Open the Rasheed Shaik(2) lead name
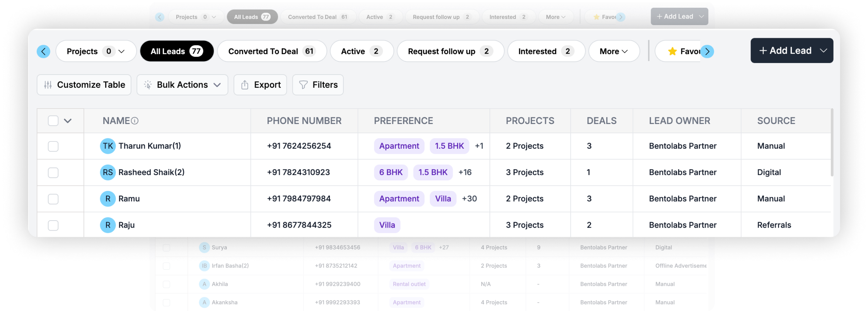This screenshot has width=868, height=311. tap(152, 172)
